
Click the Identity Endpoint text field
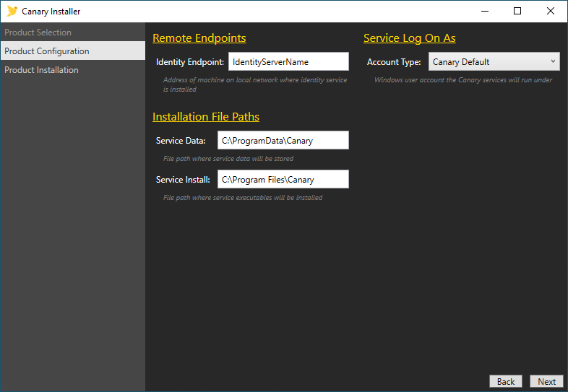point(288,62)
